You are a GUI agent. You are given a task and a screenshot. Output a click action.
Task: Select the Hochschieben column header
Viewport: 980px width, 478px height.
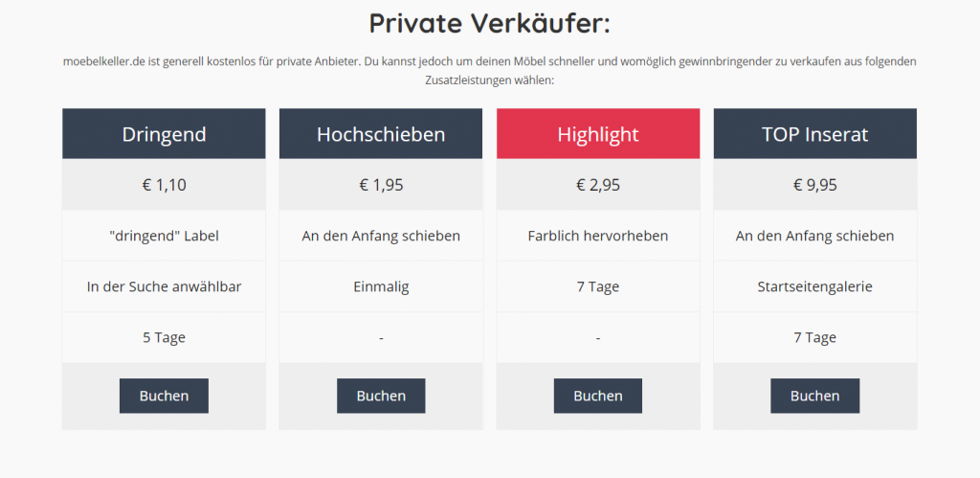pos(381,134)
